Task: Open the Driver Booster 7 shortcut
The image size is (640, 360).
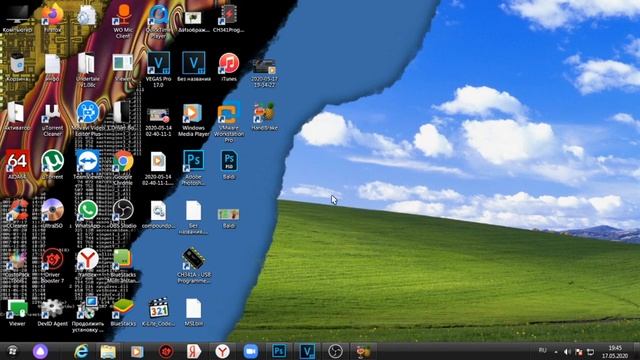Action: tap(52, 265)
